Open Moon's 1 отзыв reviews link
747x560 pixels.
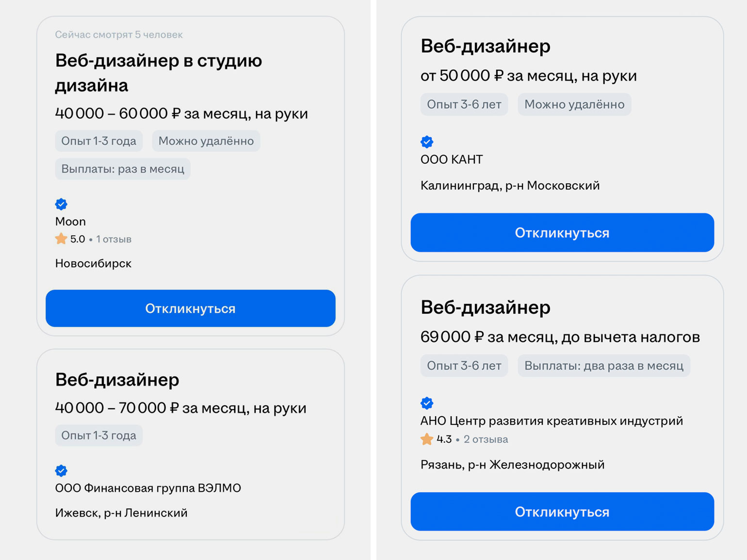click(x=114, y=239)
